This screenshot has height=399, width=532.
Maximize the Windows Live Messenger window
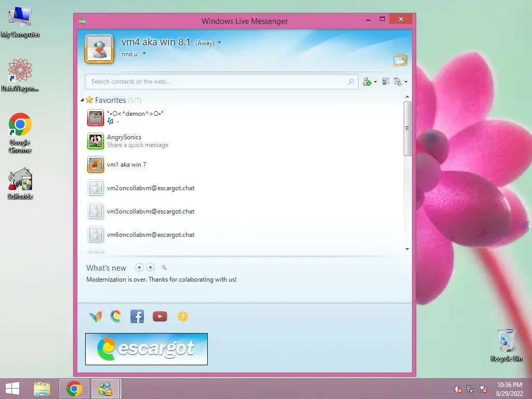click(x=382, y=19)
